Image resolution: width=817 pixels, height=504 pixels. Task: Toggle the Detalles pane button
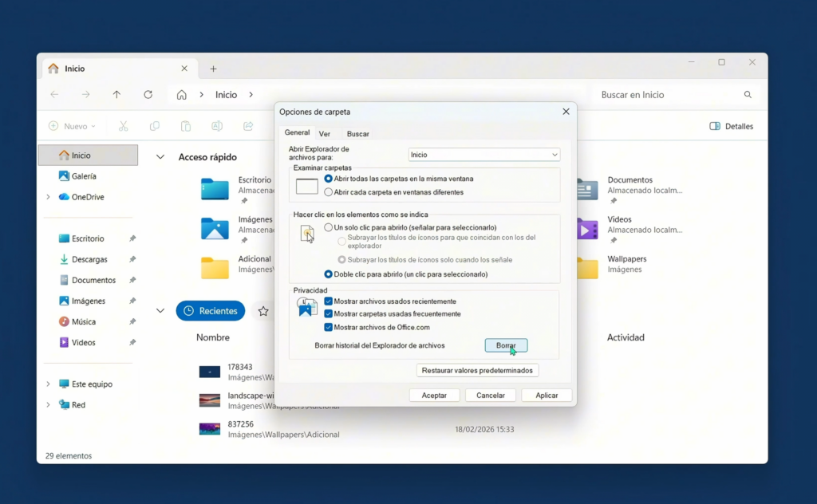pyautogui.click(x=731, y=126)
